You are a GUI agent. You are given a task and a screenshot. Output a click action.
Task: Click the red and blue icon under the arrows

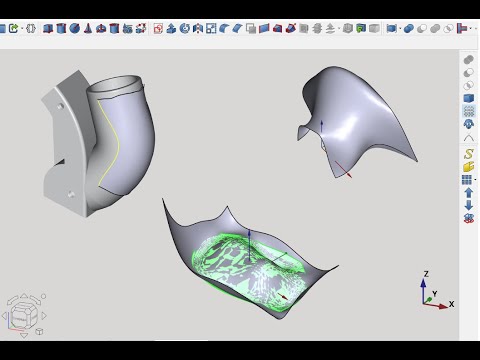tap(469, 218)
